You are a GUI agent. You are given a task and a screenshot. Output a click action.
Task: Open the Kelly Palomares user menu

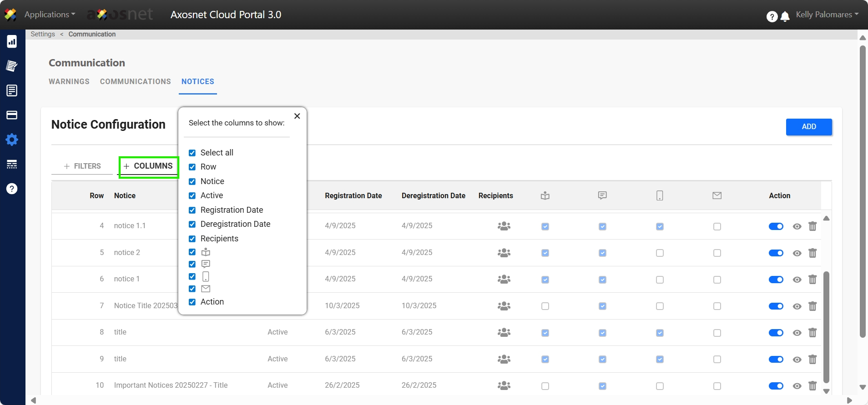tap(827, 15)
